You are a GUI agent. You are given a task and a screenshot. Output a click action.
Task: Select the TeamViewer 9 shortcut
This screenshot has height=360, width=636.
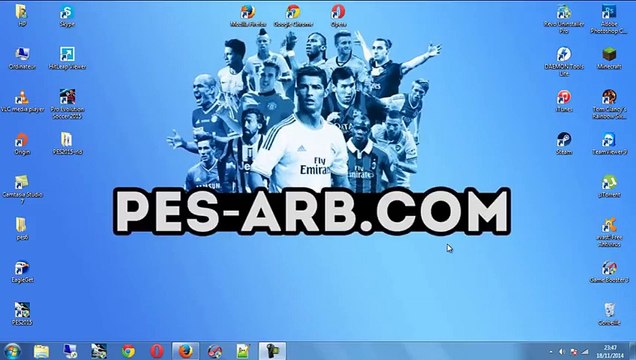tap(609, 144)
